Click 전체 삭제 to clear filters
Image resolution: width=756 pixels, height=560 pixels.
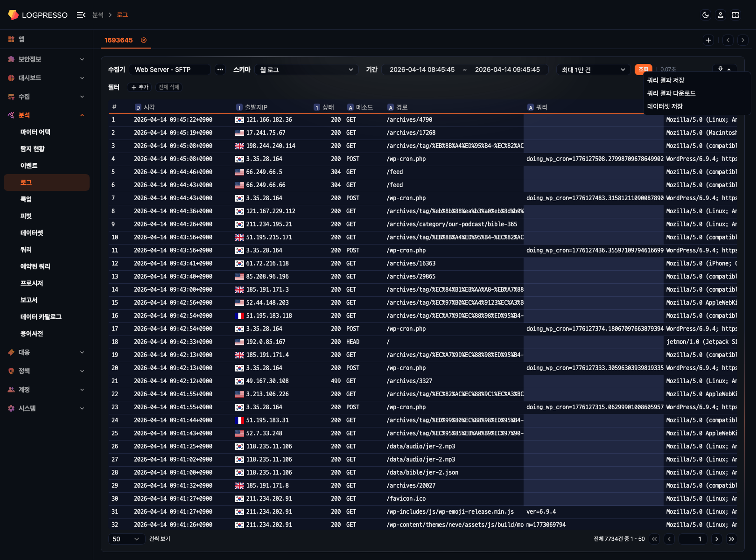169,87
